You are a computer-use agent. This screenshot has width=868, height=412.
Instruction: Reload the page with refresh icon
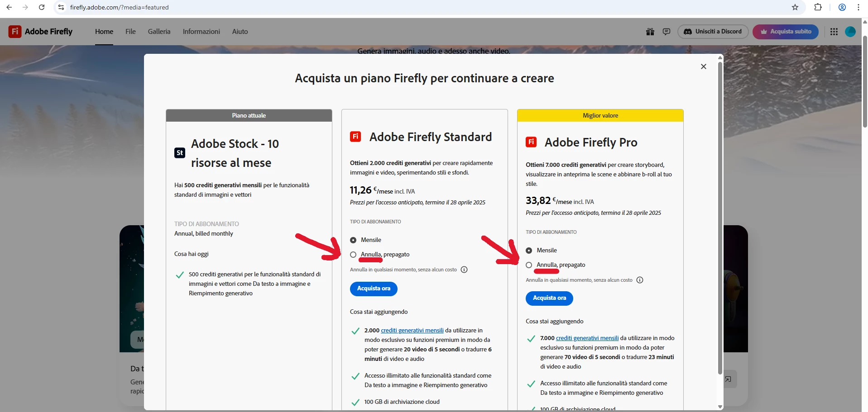[42, 7]
